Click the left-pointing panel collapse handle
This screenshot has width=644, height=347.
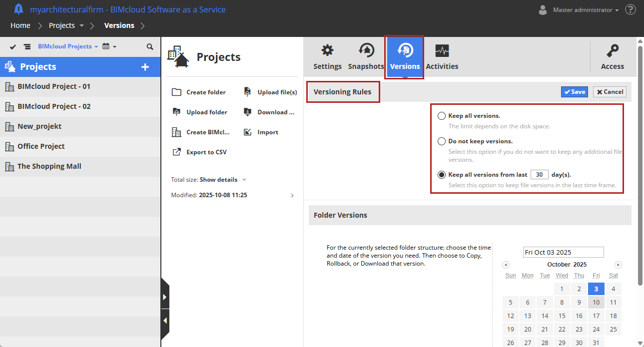pyautogui.click(x=165, y=321)
